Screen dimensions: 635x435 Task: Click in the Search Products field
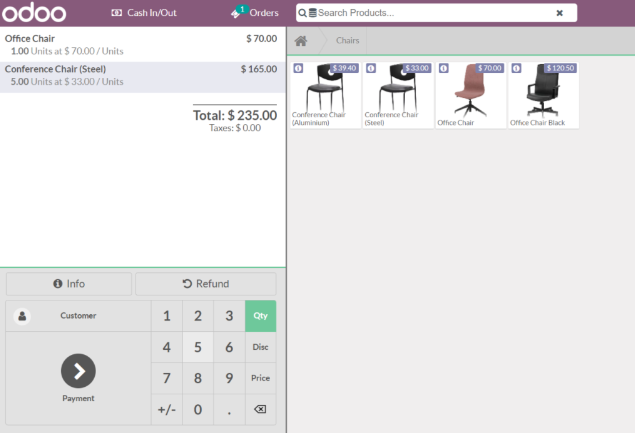tap(430, 13)
